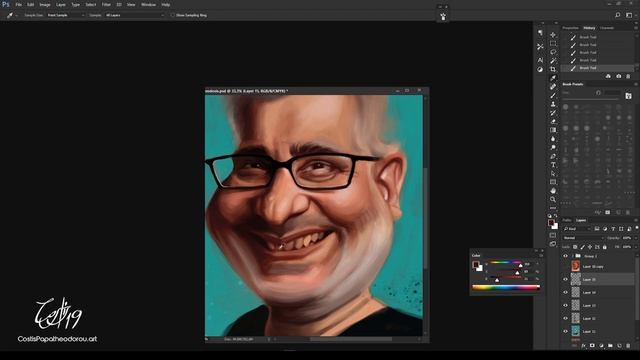
Task: Select the Dodge tool
Action: [553, 147]
